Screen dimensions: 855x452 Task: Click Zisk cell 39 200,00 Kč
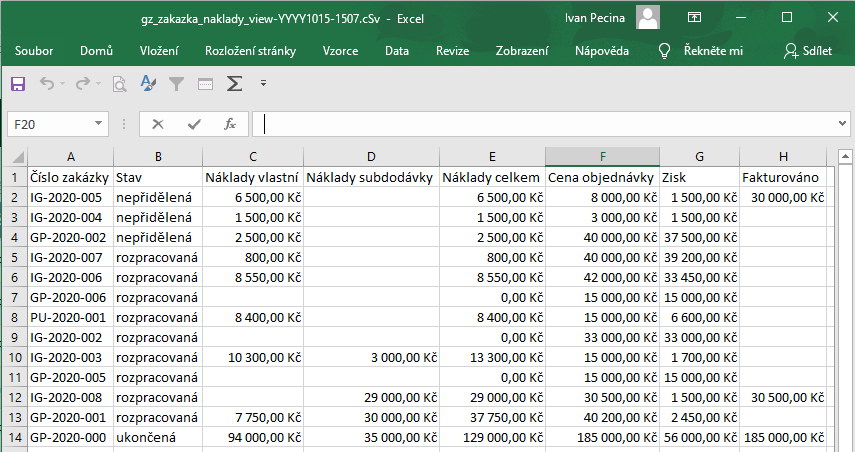[x=700, y=257]
